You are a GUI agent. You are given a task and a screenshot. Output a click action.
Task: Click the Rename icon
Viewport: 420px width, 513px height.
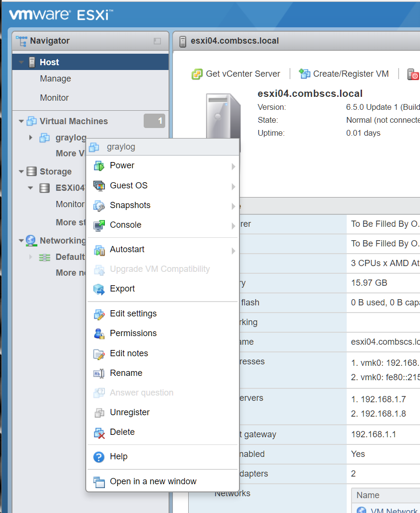pyautogui.click(x=99, y=373)
